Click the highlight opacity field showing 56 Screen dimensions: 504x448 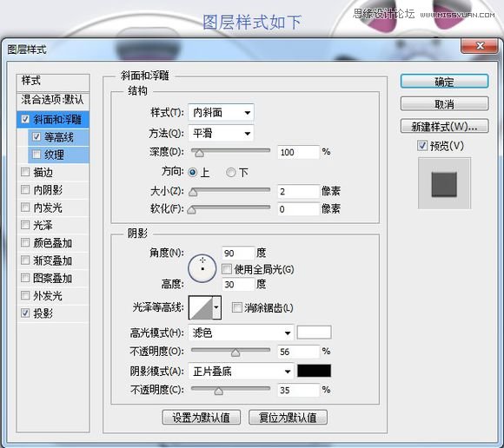(x=298, y=352)
